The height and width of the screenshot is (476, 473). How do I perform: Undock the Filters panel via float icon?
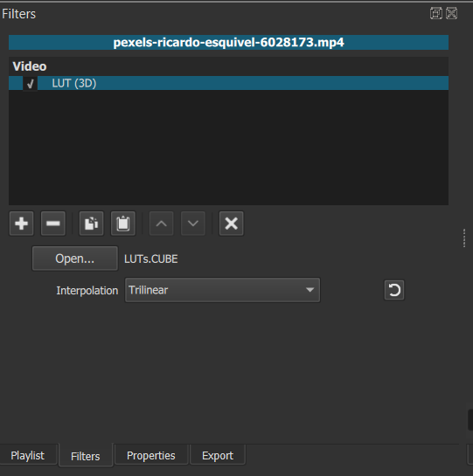click(x=436, y=13)
